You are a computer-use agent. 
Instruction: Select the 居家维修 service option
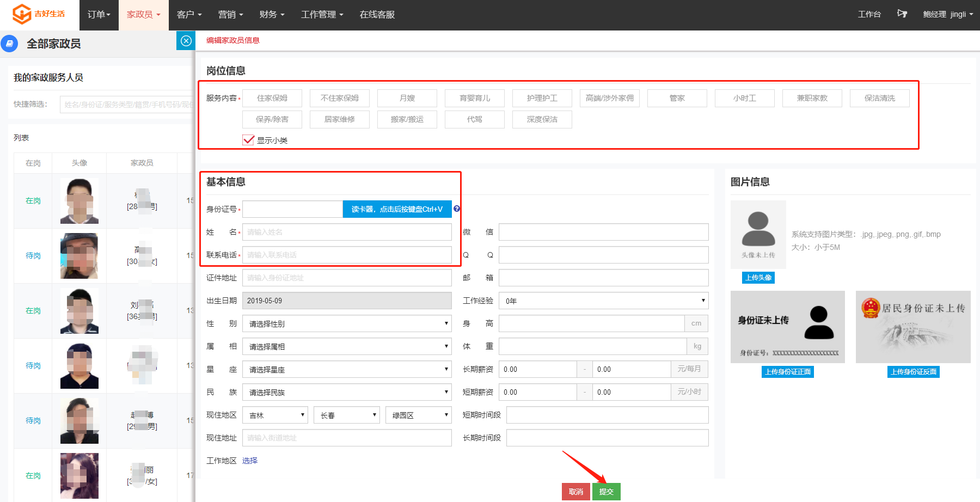pyautogui.click(x=340, y=119)
